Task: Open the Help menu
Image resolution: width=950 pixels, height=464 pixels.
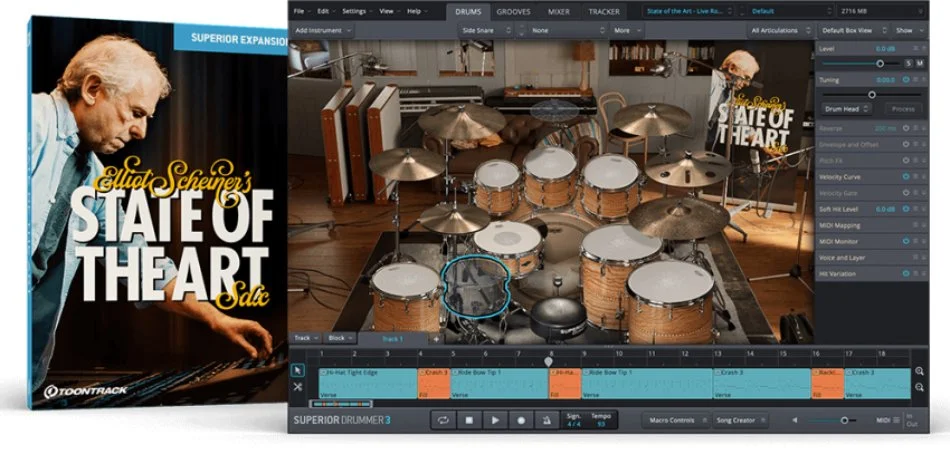Action: pyautogui.click(x=417, y=11)
